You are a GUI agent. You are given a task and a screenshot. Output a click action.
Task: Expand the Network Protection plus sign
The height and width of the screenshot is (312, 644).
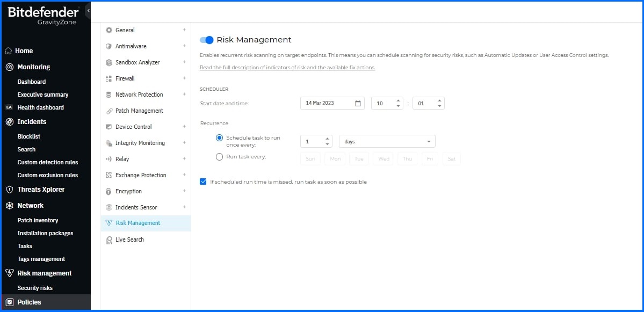point(184,94)
